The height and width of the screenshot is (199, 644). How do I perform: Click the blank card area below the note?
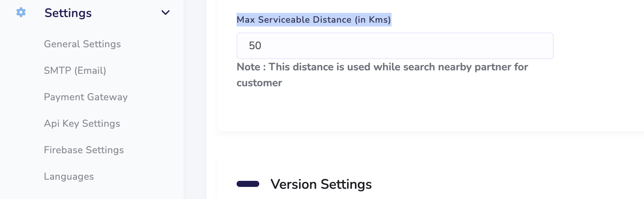click(395, 110)
